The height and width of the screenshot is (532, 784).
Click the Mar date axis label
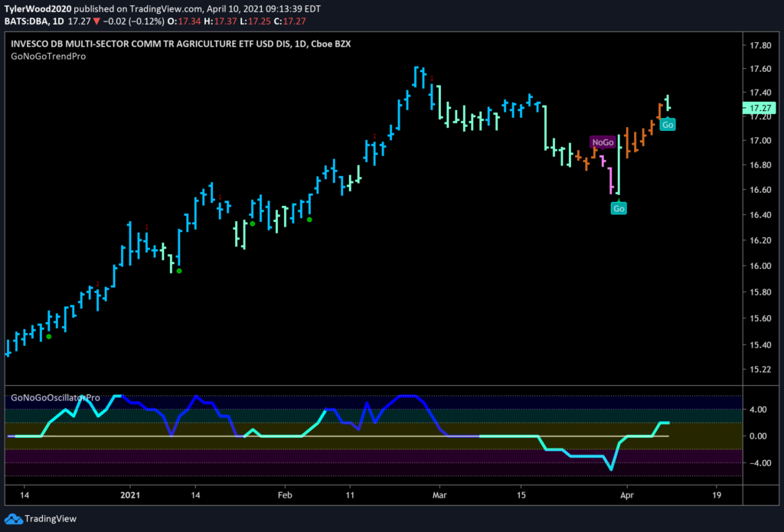click(439, 495)
